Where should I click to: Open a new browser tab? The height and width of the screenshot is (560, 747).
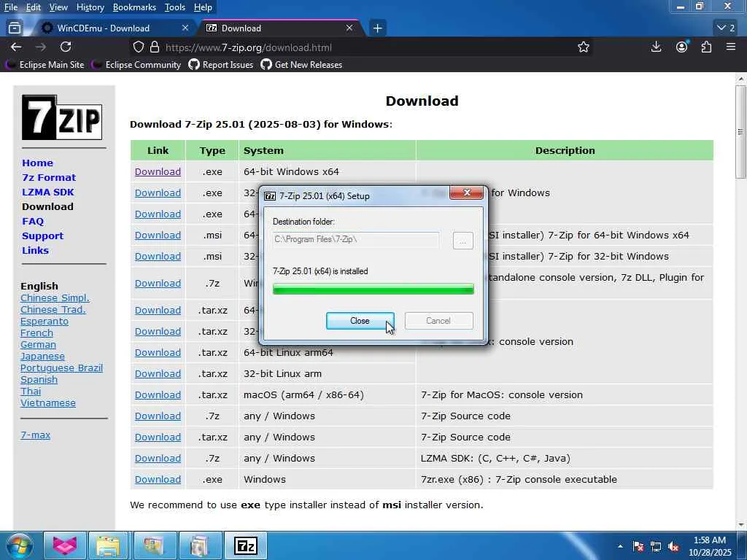pyautogui.click(x=377, y=28)
